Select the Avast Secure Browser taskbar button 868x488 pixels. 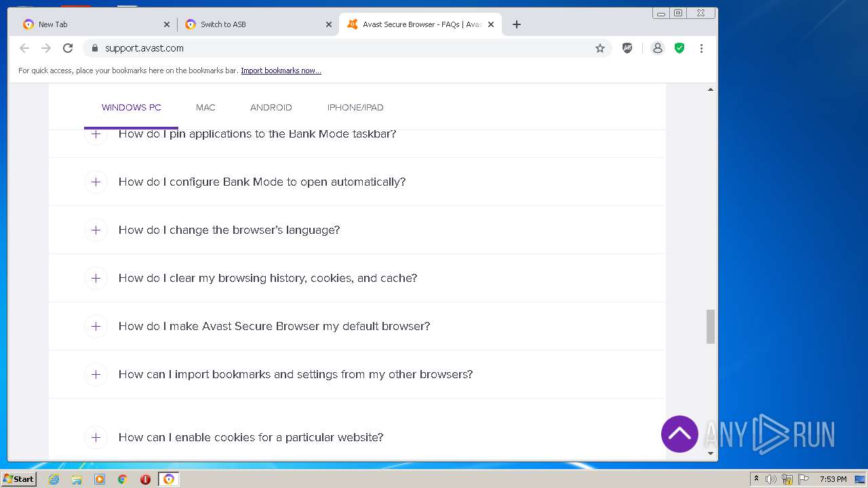(x=169, y=479)
